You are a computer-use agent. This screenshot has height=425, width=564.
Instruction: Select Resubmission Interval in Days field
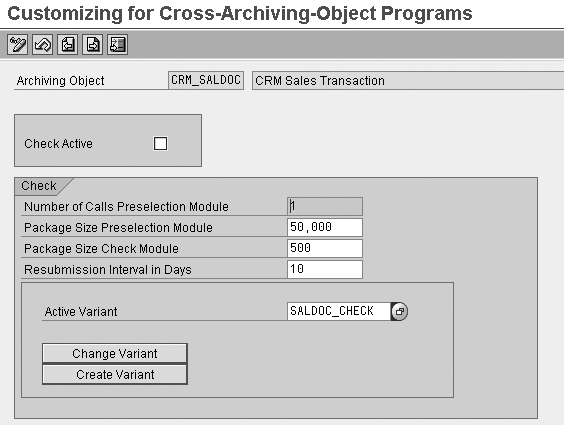(x=325, y=269)
